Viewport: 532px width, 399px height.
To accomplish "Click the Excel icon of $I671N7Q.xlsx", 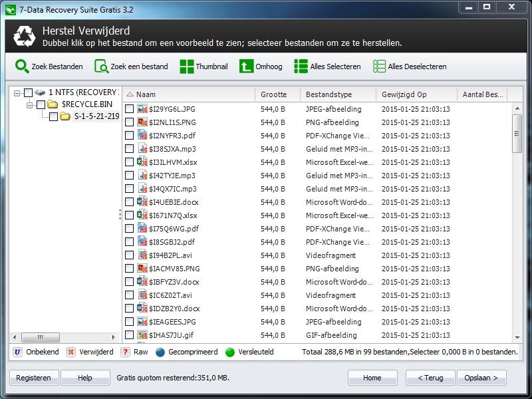I will tap(142, 215).
